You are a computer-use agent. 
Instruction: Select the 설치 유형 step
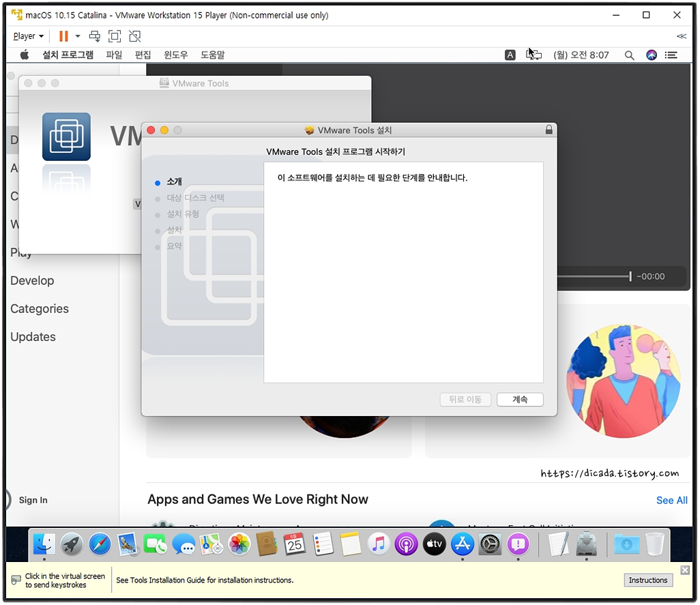point(183,213)
